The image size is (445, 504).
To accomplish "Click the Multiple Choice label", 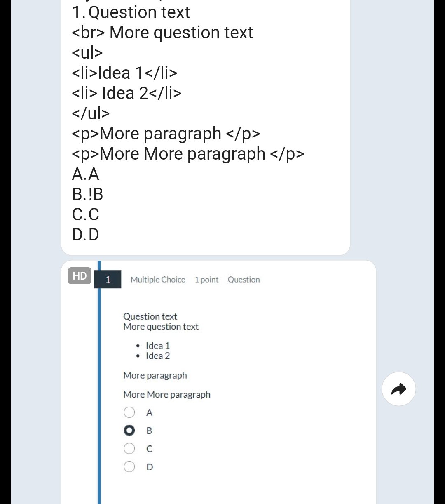I will (158, 279).
